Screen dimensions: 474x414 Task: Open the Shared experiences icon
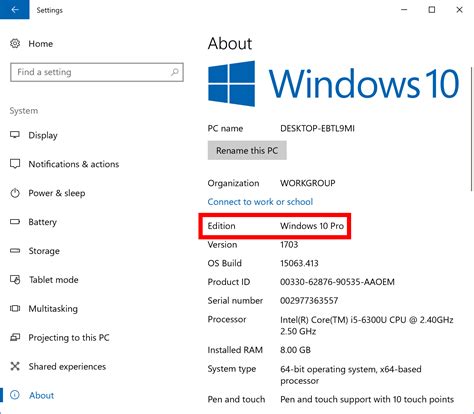pyautogui.click(x=15, y=366)
